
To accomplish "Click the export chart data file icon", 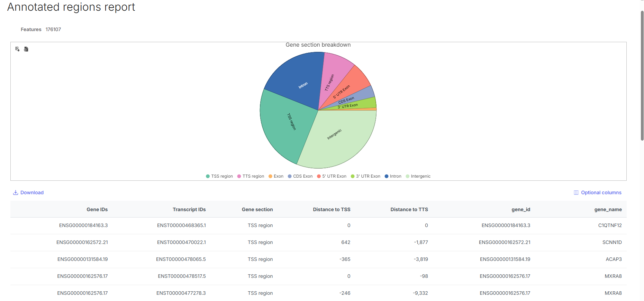I will (x=26, y=49).
